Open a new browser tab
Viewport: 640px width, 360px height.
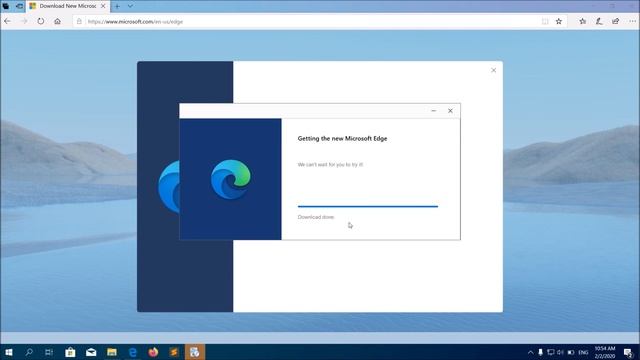click(x=117, y=6)
